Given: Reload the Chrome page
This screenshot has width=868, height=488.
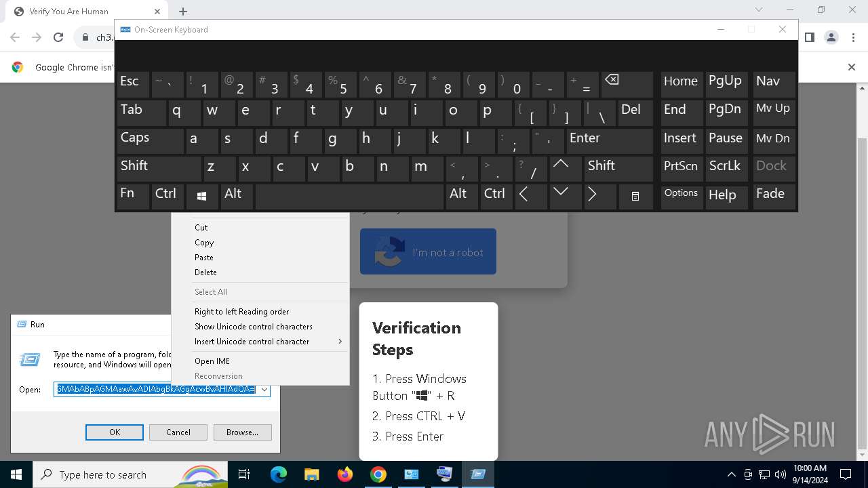Looking at the screenshot, I should point(58,37).
